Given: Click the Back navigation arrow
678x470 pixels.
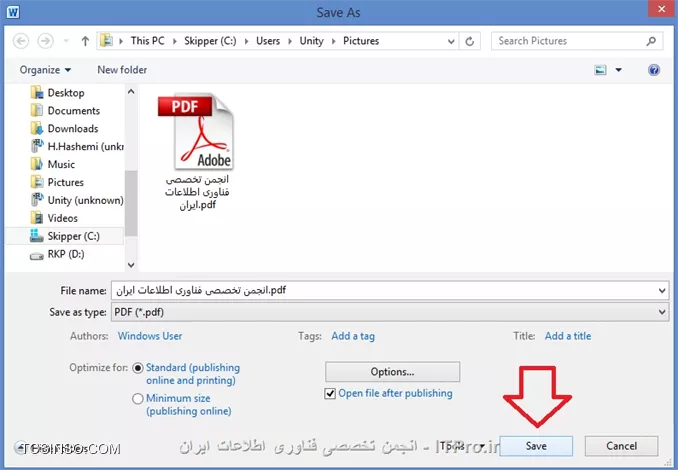Looking at the screenshot, I should (21, 42).
